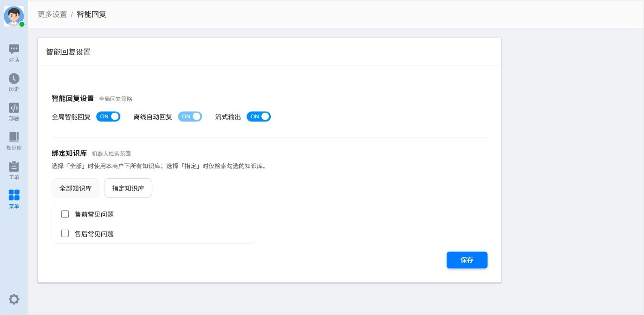Open the 对话 chat bubble icon
Screen dimensions: 644x315
[x=14, y=49]
